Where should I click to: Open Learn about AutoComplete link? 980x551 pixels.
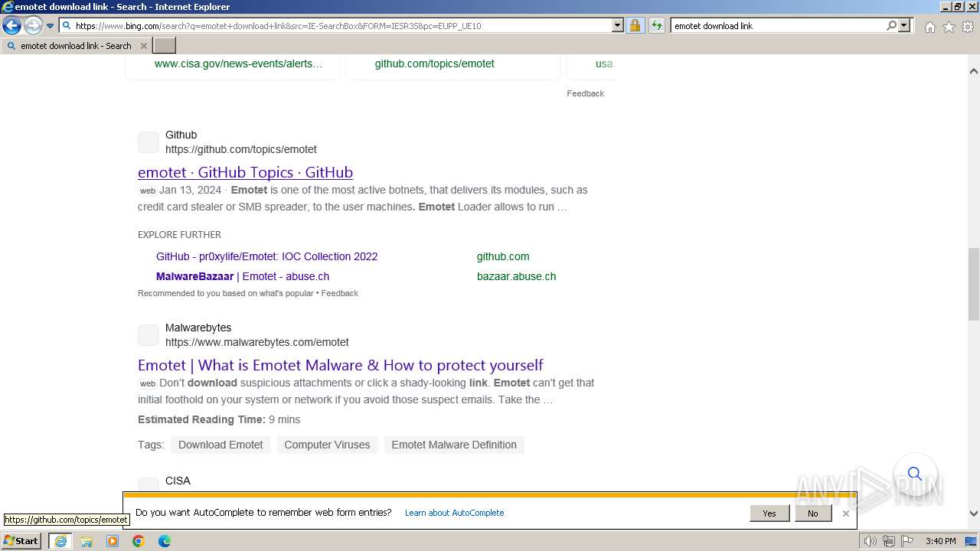point(454,513)
